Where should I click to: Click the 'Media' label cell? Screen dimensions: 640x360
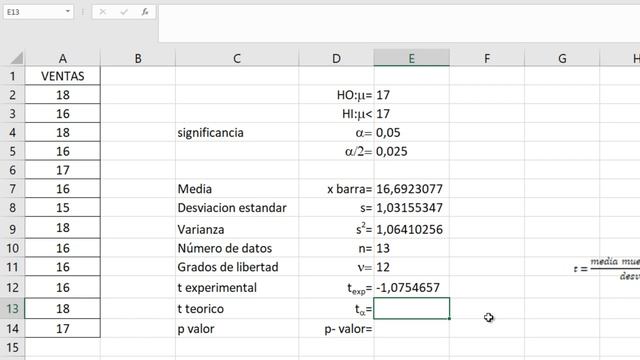pyautogui.click(x=237, y=189)
